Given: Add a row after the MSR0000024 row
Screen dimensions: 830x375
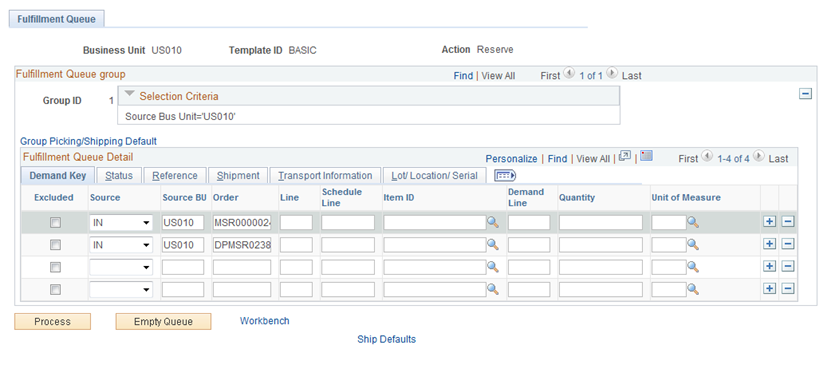Looking at the screenshot, I should point(769,222).
